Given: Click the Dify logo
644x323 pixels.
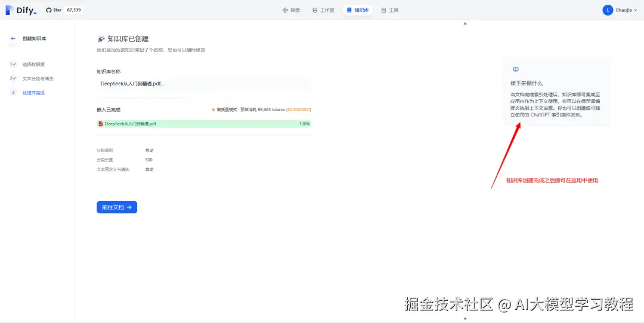Looking at the screenshot, I should [x=21, y=10].
